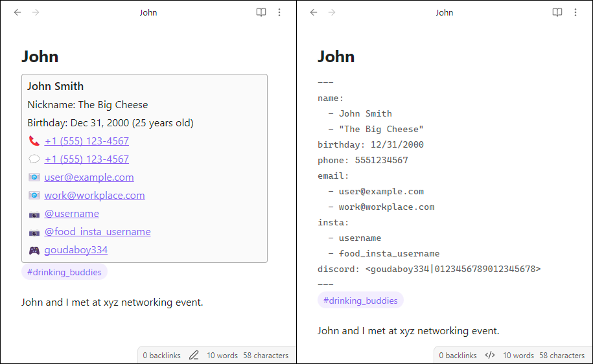Screen dimensions: 593x364
Task: Click John Smith name in contact card
Action: coord(55,86)
